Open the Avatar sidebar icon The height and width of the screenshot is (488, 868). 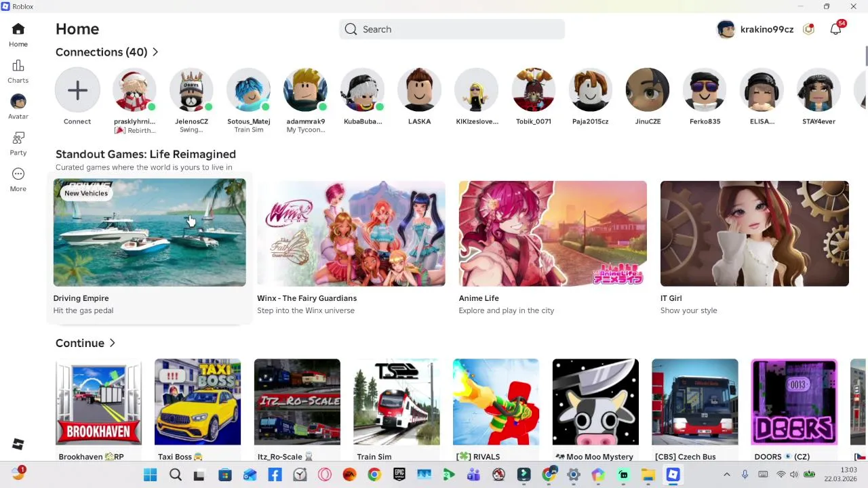click(x=18, y=102)
